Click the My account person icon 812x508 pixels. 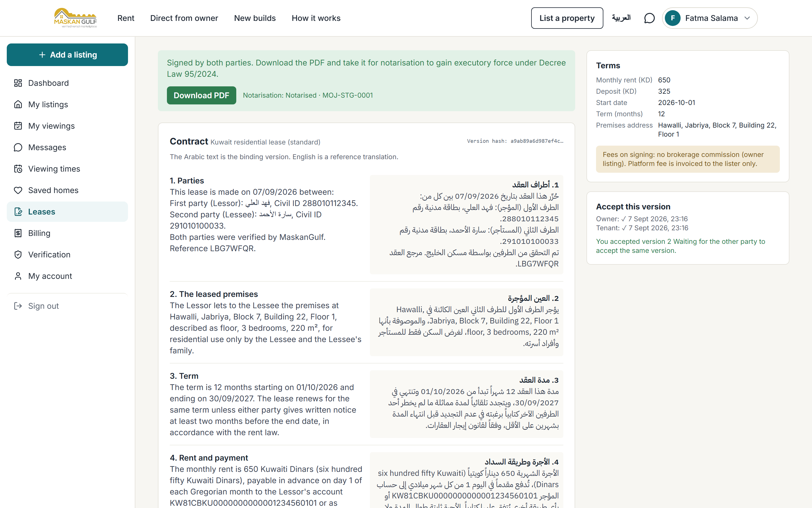click(18, 276)
